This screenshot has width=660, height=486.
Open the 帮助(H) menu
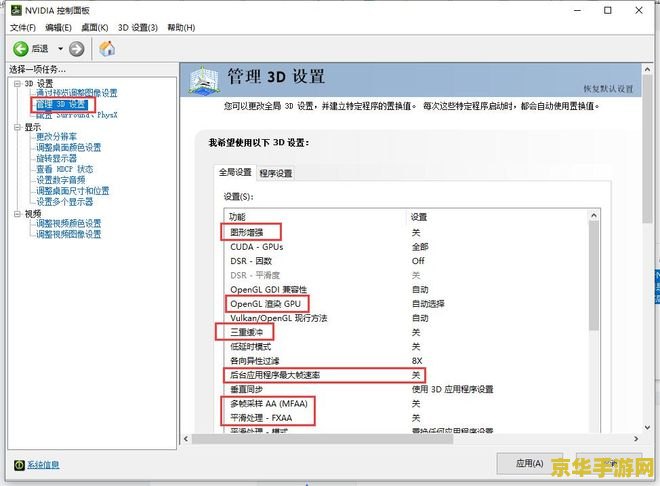(181, 28)
